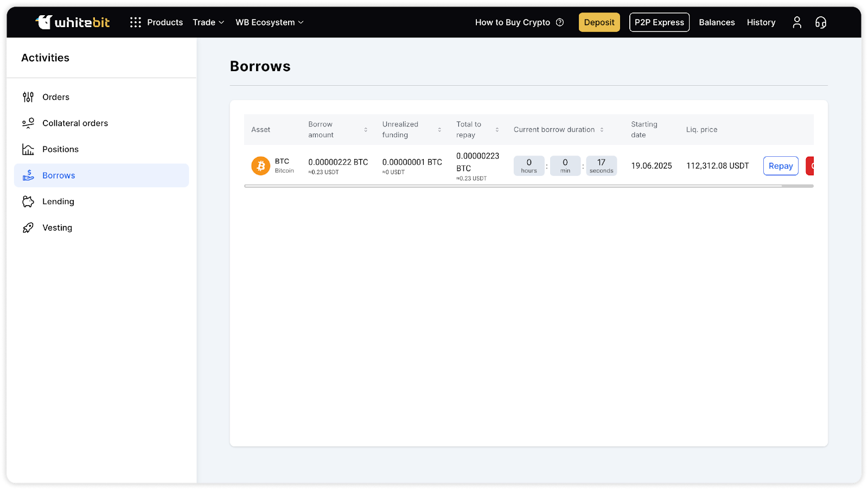The image size is (868, 490).
Task: Click the Collateral orders sidebar icon
Action: pos(28,123)
